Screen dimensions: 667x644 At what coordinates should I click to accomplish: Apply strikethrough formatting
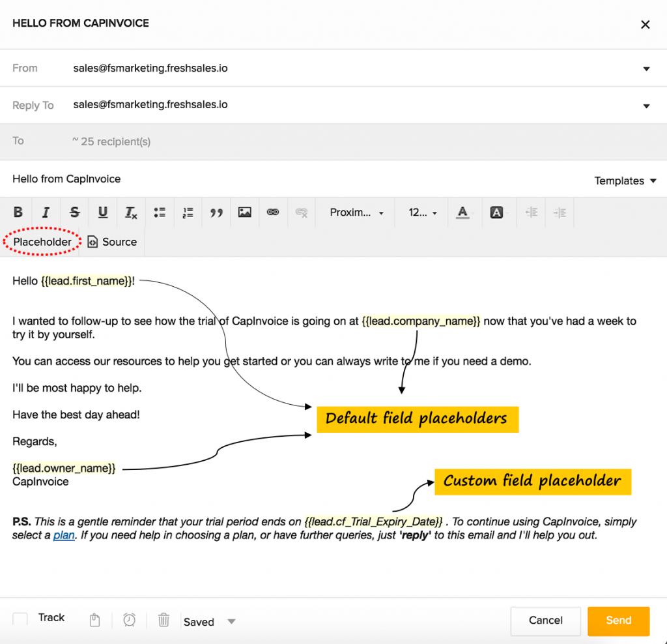[74, 212]
